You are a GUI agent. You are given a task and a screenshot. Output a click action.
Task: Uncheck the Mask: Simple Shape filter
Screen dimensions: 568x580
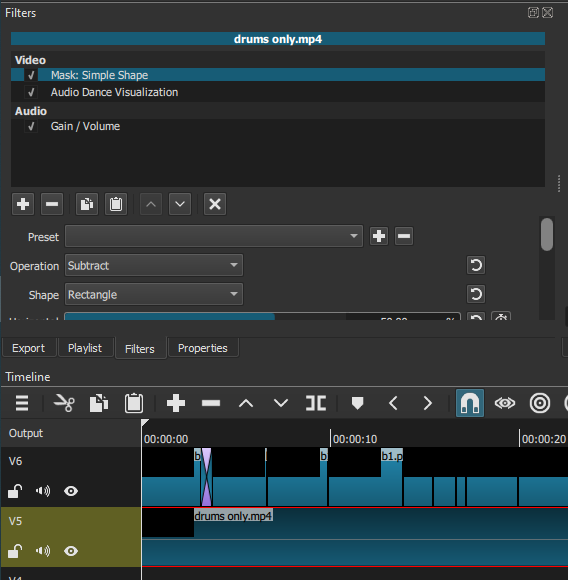click(x=31, y=75)
